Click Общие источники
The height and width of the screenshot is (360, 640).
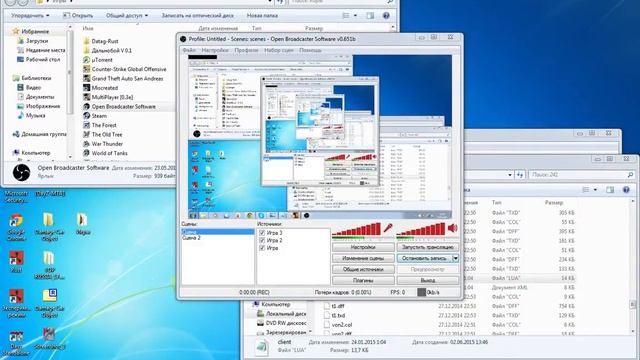[363, 269]
